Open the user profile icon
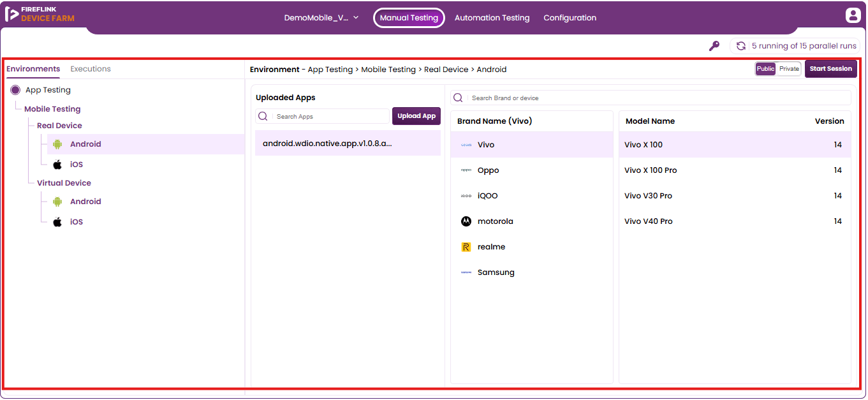 (853, 15)
